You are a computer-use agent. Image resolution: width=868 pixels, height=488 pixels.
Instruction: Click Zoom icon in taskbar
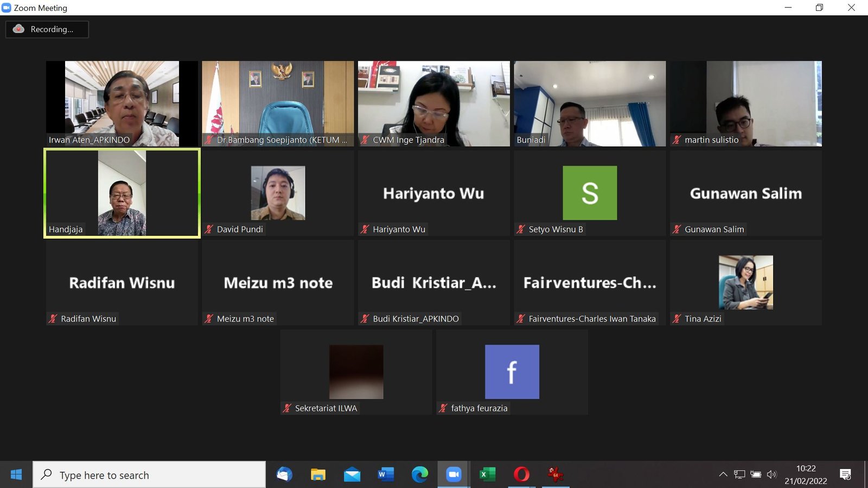pyautogui.click(x=454, y=475)
